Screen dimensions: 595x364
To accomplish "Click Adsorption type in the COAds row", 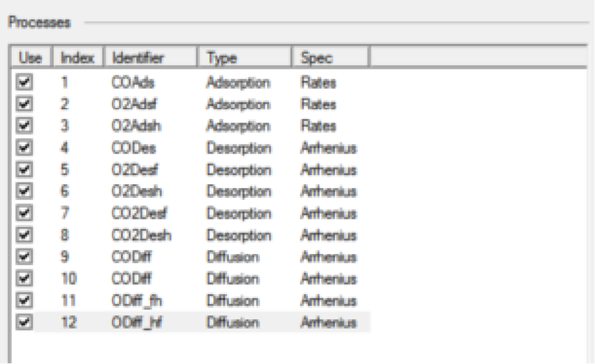I will [x=238, y=83].
